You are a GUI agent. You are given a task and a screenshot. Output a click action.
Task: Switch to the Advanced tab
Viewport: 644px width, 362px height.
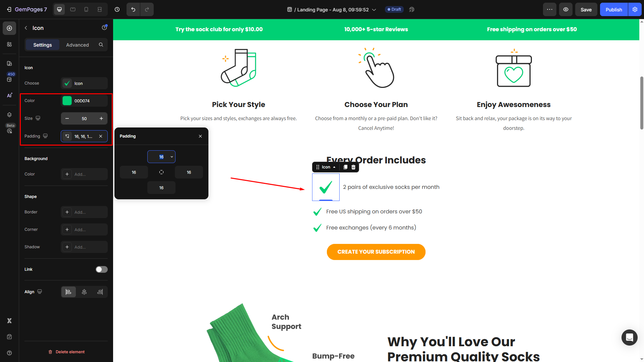point(78,45)
